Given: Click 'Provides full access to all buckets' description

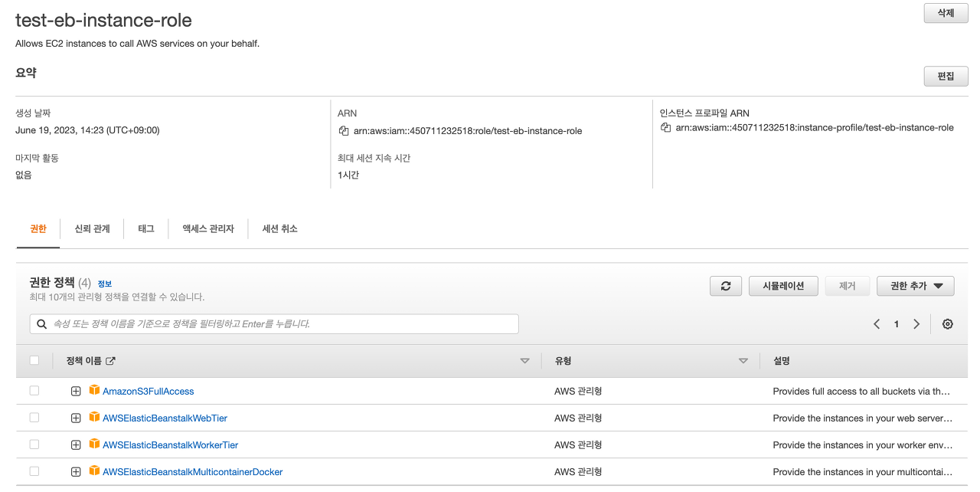Looking at the screenshot, I should point(861,391).
